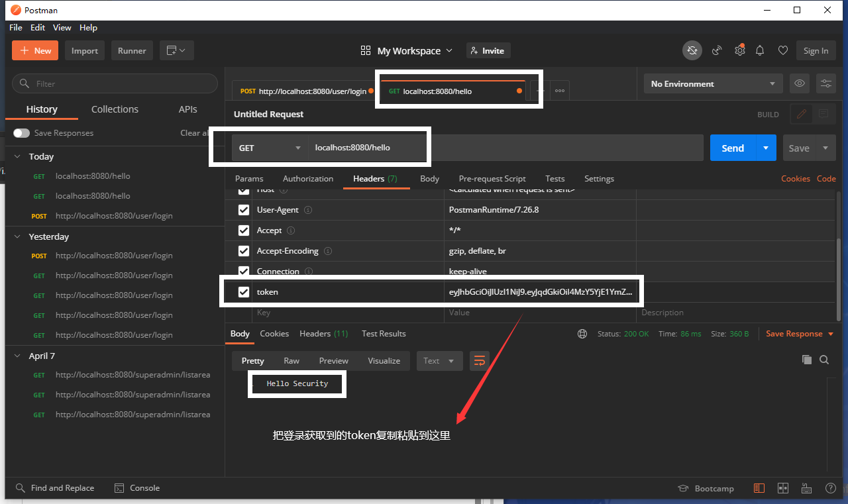Click the sync-off status icon
Viewport: 848px width, 504px height.
692,50
